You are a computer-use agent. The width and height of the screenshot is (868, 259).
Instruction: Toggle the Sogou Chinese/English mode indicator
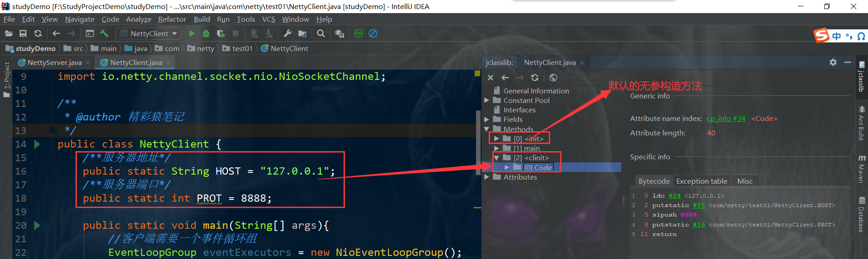tap(837, 36)
